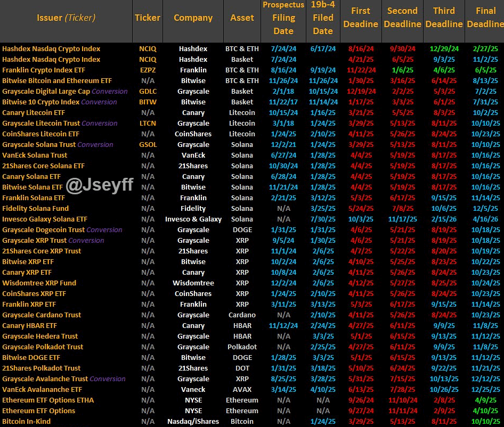Select the Invesco Galaxy Solana ETF name

(x=45, y=219)
